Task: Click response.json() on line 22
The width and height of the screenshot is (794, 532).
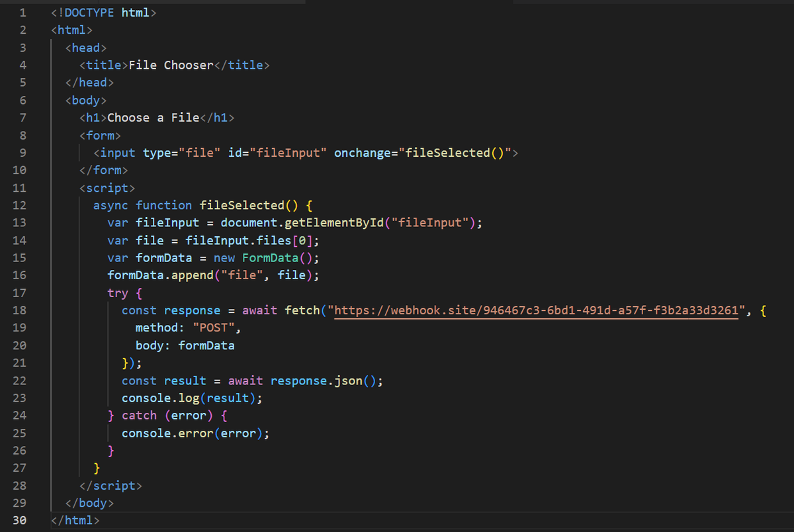Action: pos(324,380)
